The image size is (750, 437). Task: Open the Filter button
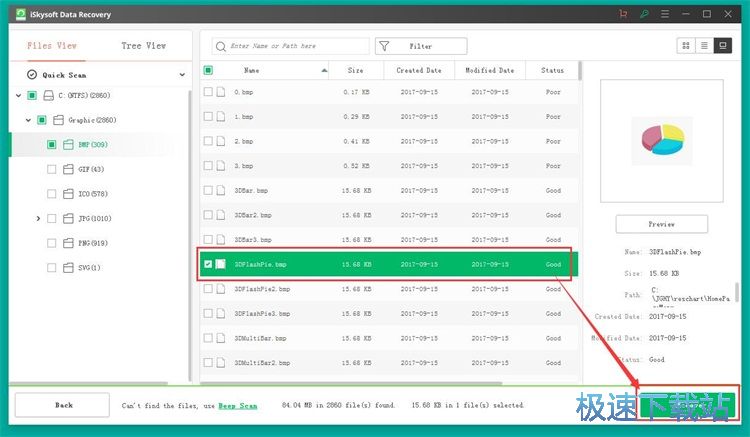421,46
